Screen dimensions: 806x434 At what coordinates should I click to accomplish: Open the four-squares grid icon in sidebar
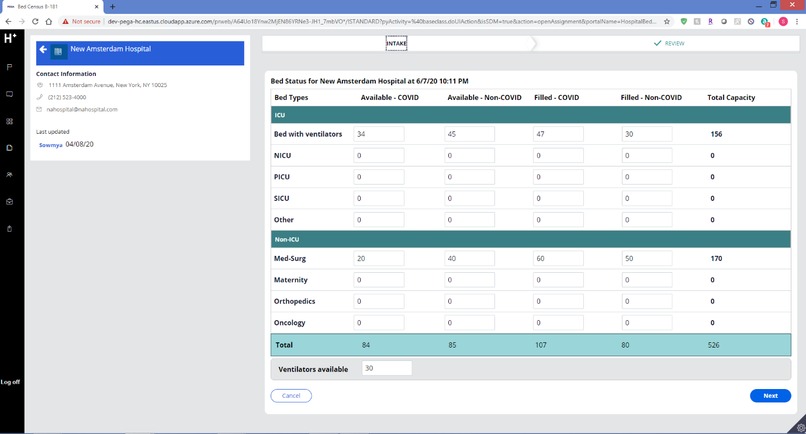click(x=9, y=121)
